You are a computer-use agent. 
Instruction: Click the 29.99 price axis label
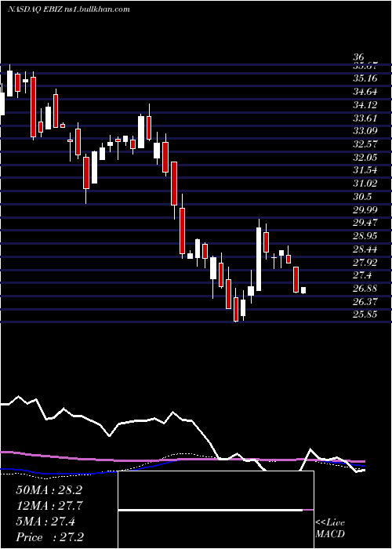pos(365,209)
